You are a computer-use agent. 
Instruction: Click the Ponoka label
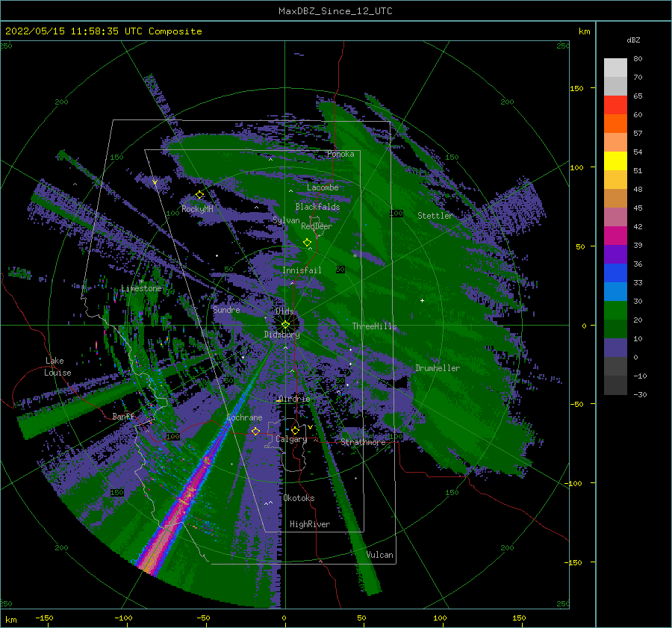pyautogui.click(x=340, y=154)
